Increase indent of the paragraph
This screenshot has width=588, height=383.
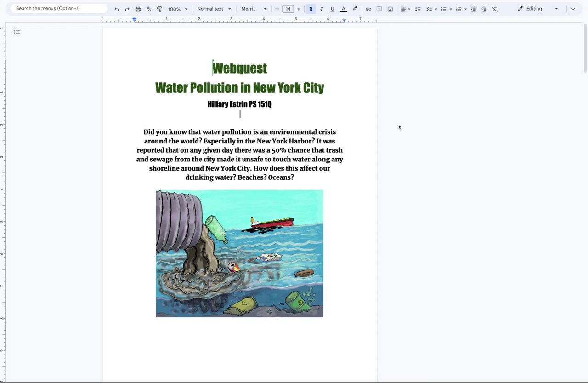coord(484,9)
